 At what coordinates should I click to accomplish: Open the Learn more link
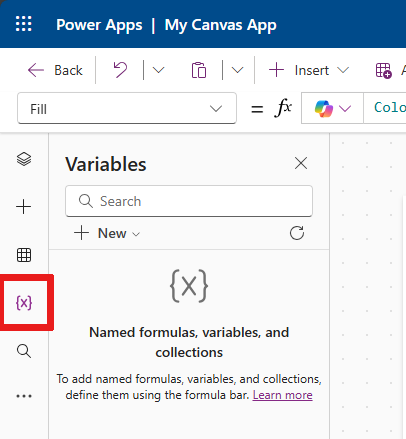pos(282,395)
